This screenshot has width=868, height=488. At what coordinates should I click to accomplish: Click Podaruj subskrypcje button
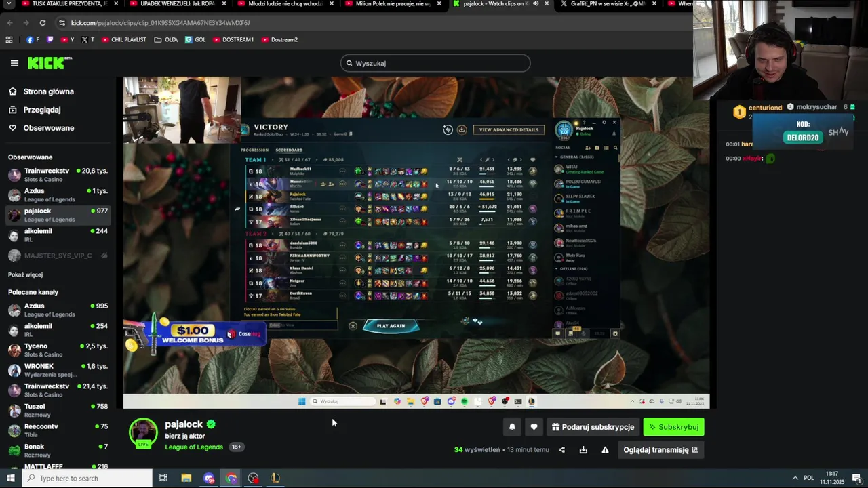[593, 426]
